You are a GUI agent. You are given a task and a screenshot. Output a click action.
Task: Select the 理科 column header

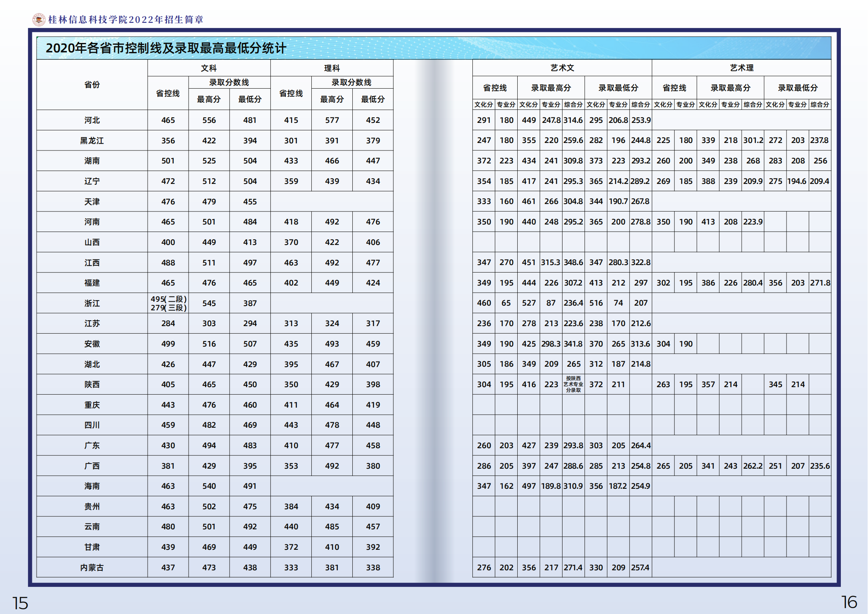click(x=331, y=68)
